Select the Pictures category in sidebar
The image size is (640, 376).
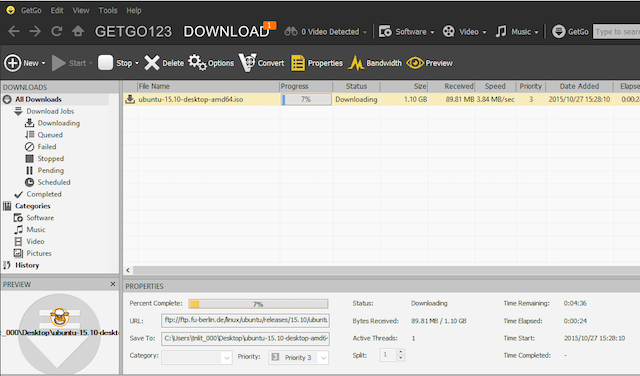[39, 253]
